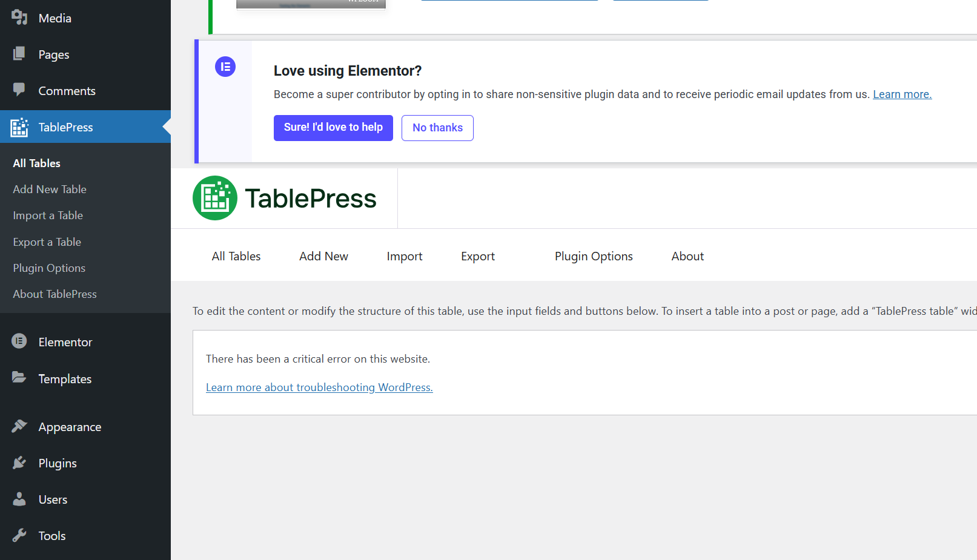977x560 pixels.
Task: Switch to the Plugin Options tab
Action: [x=594, y=256]
